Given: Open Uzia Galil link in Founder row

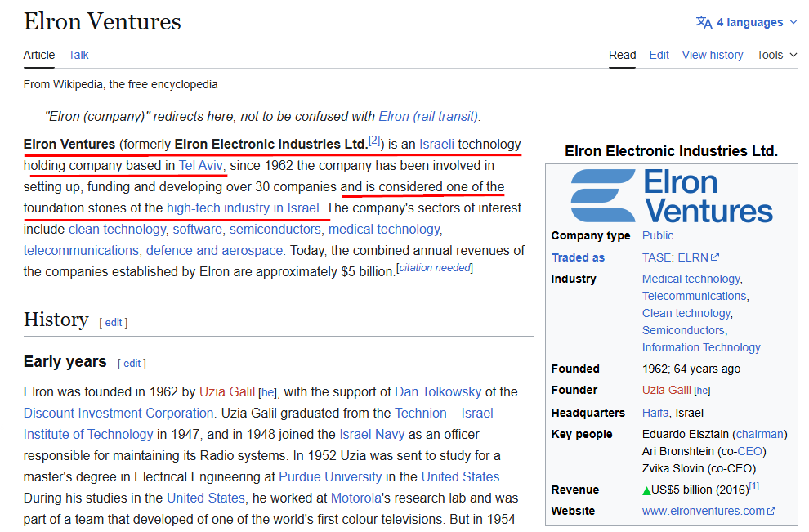Looking at the screenshot, I should pos(667,390).
